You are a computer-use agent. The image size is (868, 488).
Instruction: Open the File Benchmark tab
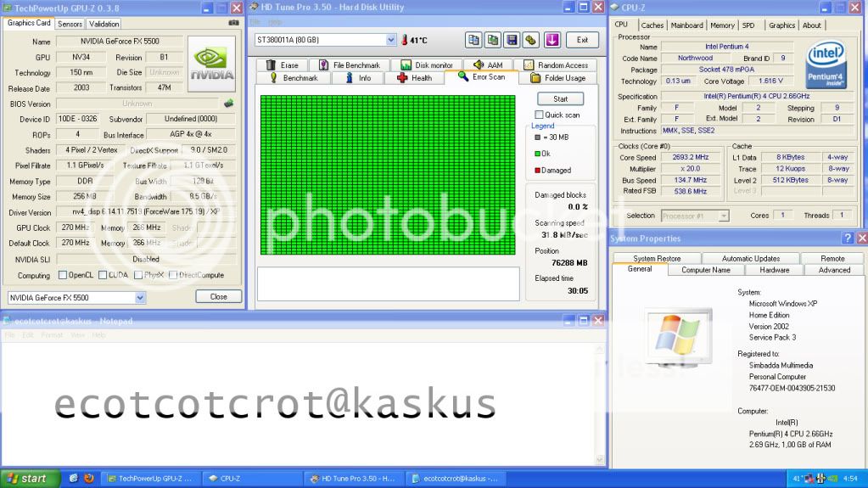[x=350, y=65]
